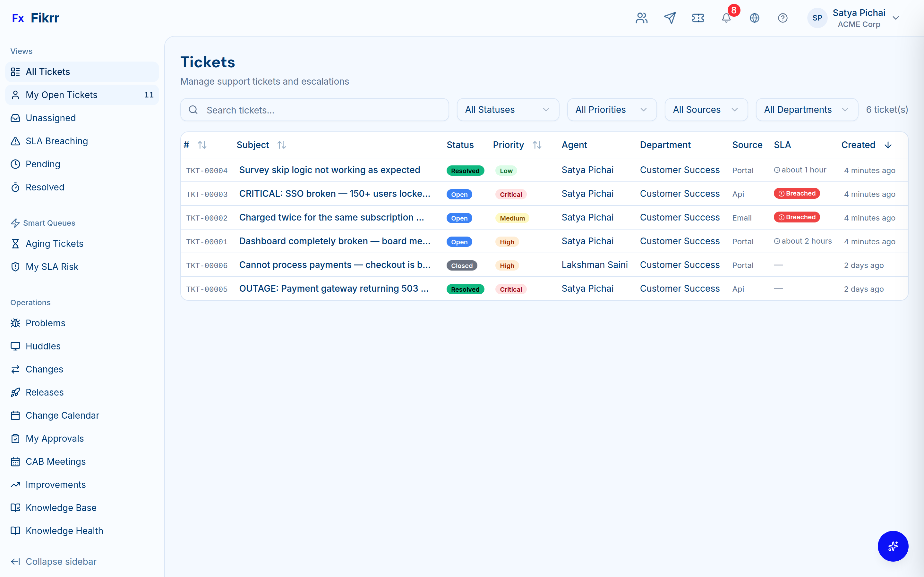The height and width of the screenshot is (577, 924).
Task: Click the teams/users icon in top bar
Action: pos(642,18)
